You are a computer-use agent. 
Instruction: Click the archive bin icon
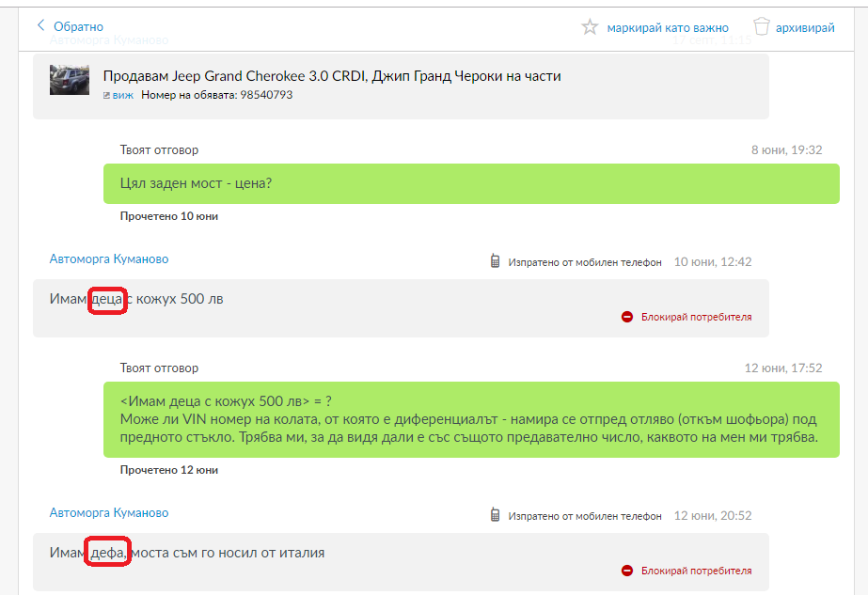[762, 26]
